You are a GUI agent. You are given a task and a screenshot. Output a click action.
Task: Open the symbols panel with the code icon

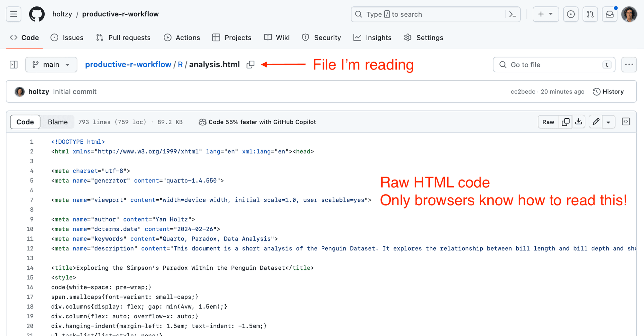[x=626, y=122]
